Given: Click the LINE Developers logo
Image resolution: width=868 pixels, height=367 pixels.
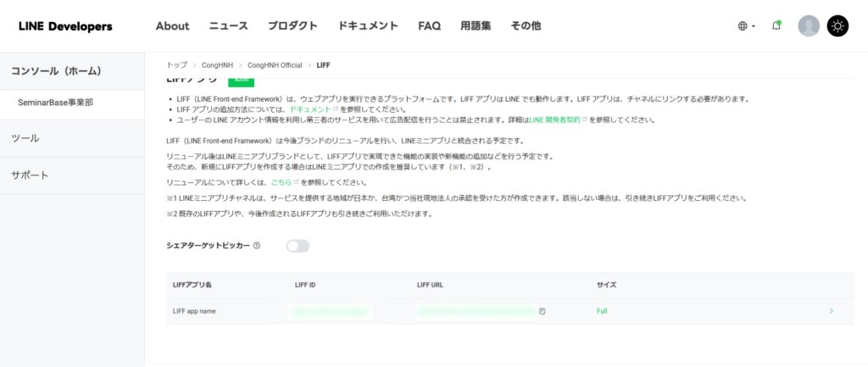Looking at the screenshot, I should [x=65, y=26].
